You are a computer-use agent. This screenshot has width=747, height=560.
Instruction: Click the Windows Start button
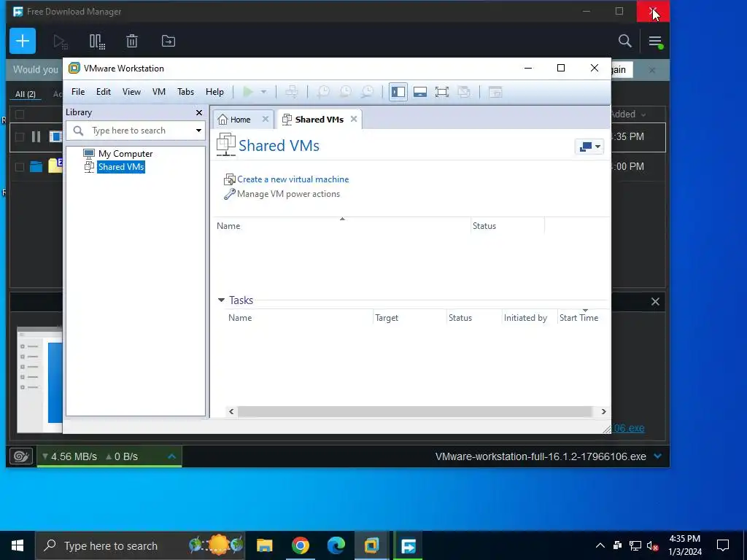[x=18, y=545]
